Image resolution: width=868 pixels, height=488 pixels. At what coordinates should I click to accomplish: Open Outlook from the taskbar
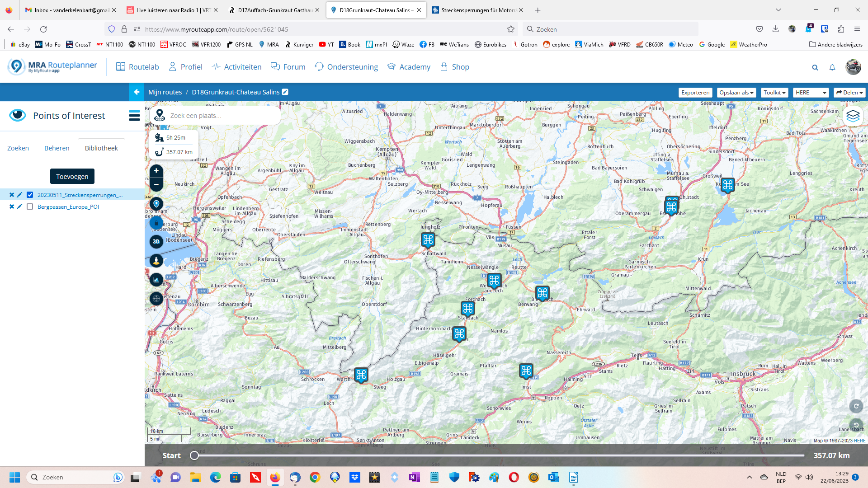[x=554, y=477]
